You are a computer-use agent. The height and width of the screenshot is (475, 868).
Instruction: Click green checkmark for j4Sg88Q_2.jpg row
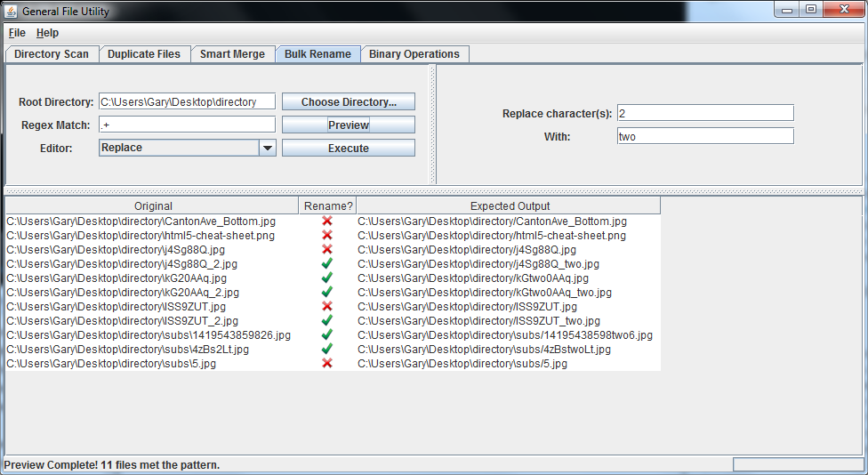(x=327, y=264)
